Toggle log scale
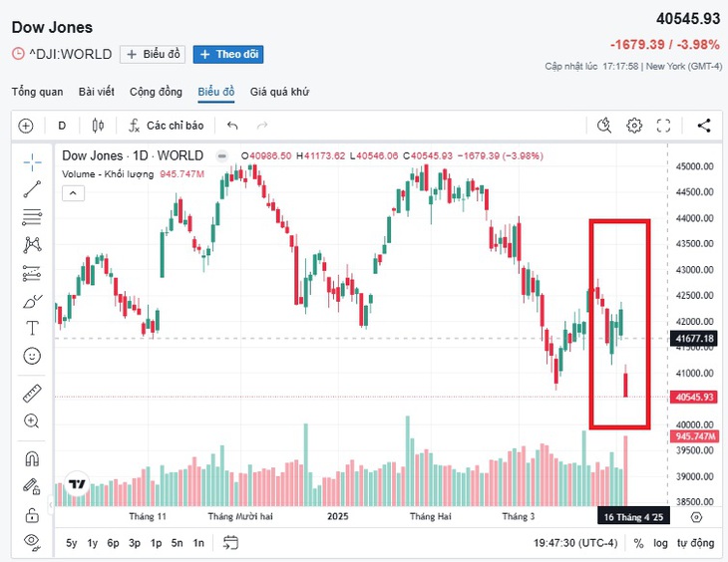Viewport: 728px width, 562px height. pyautogui.click(x=660, y=543)
